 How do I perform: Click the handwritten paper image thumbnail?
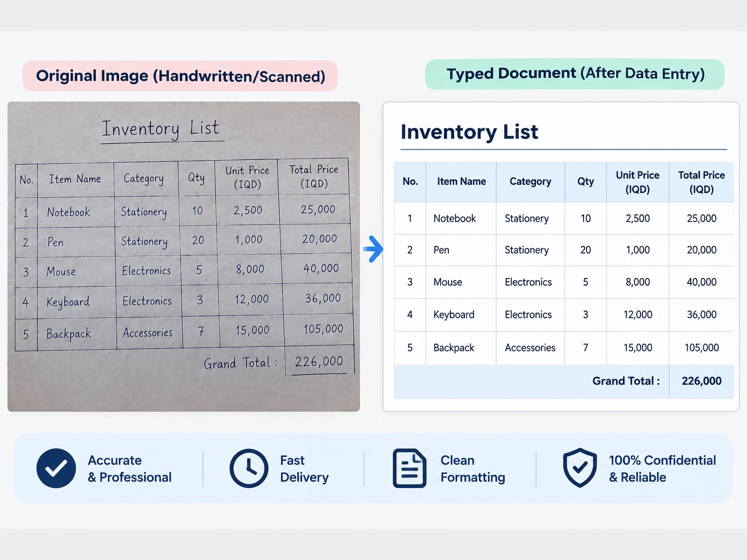[184, 257]
